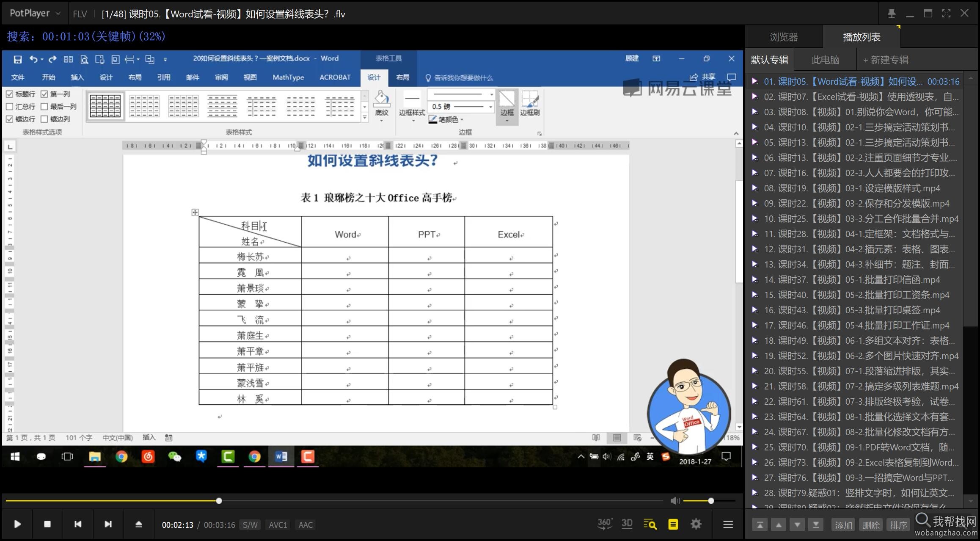Select the first grid table style thumbnail
Screen dimensions: 980x541
coord(105,106)
